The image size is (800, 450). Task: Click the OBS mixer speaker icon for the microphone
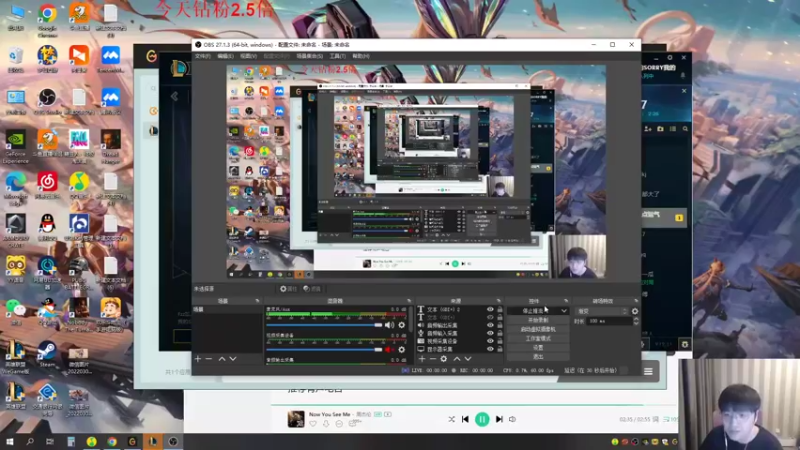click(x=389, y=325)
